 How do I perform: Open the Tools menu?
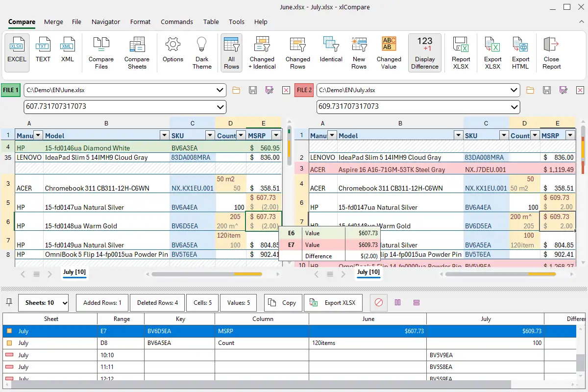[237, 22]
